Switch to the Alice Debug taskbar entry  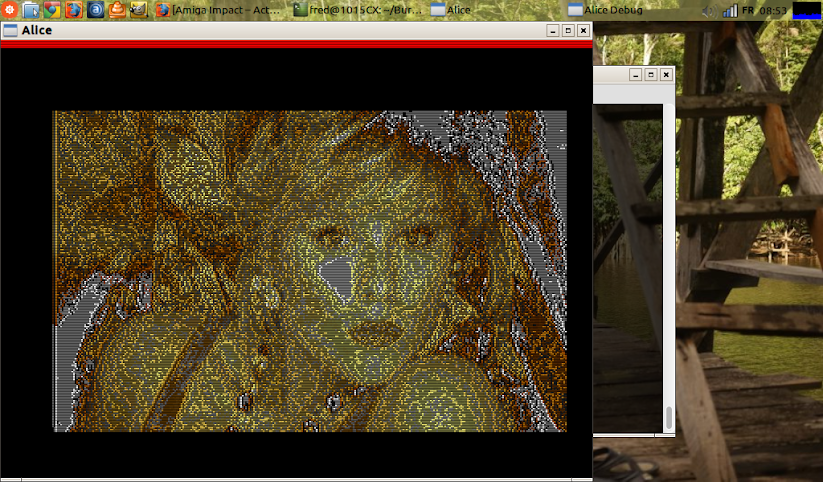606,9
